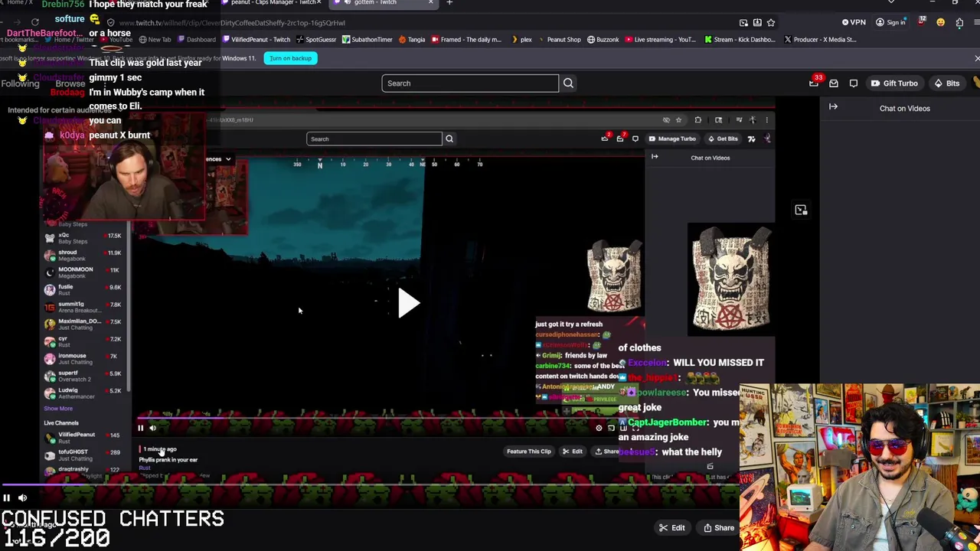Collapse the Chat on Videos panel arrow
The image size is (980, 551).
833,107
